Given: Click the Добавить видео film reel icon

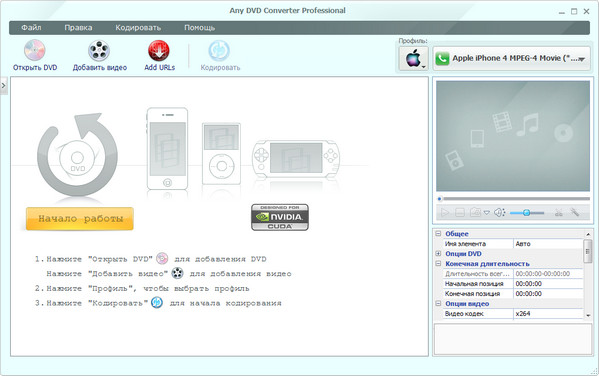Looking at the screenshot, I should pyautogui.click(x=99, y=50).
